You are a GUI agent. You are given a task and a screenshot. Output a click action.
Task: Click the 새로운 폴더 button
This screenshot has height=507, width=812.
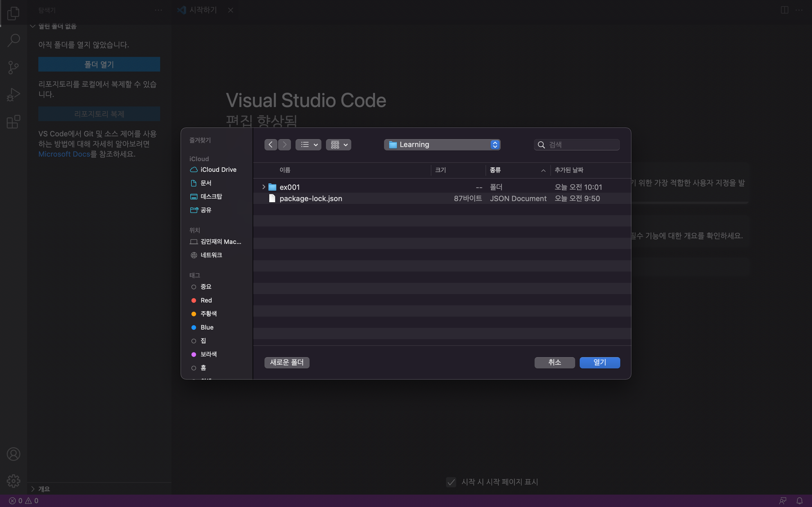pyautogui.click(x=286, y=363)
